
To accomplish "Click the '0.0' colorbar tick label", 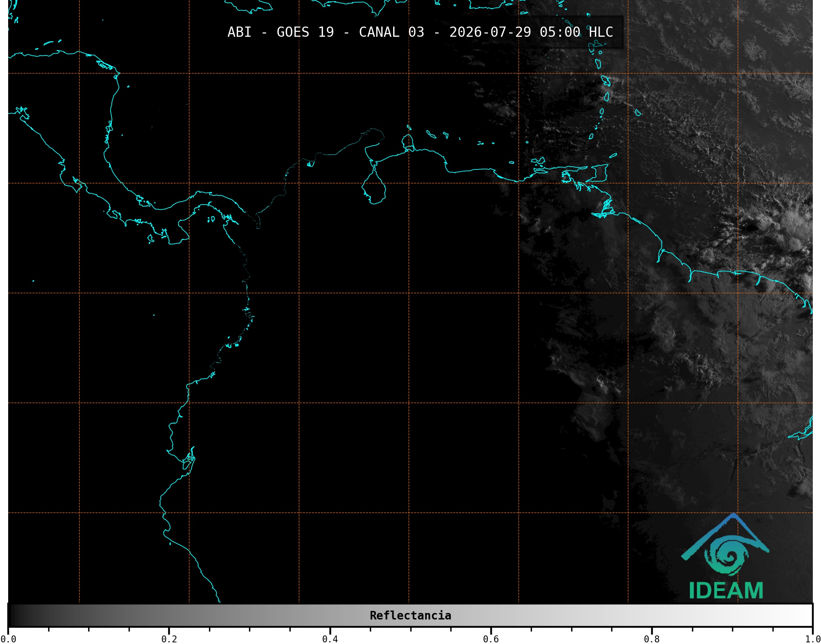I will (x=8, y=639).
